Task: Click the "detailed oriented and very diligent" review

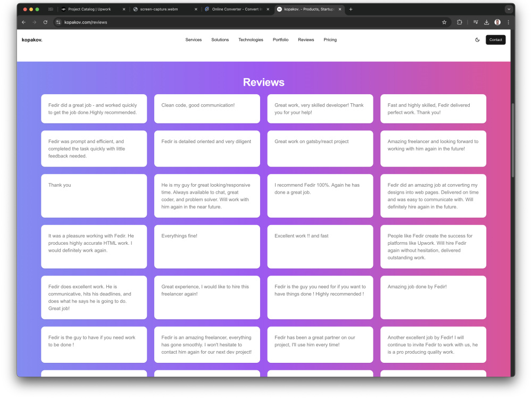Action: pyautogui.click(x=207, y=148)
